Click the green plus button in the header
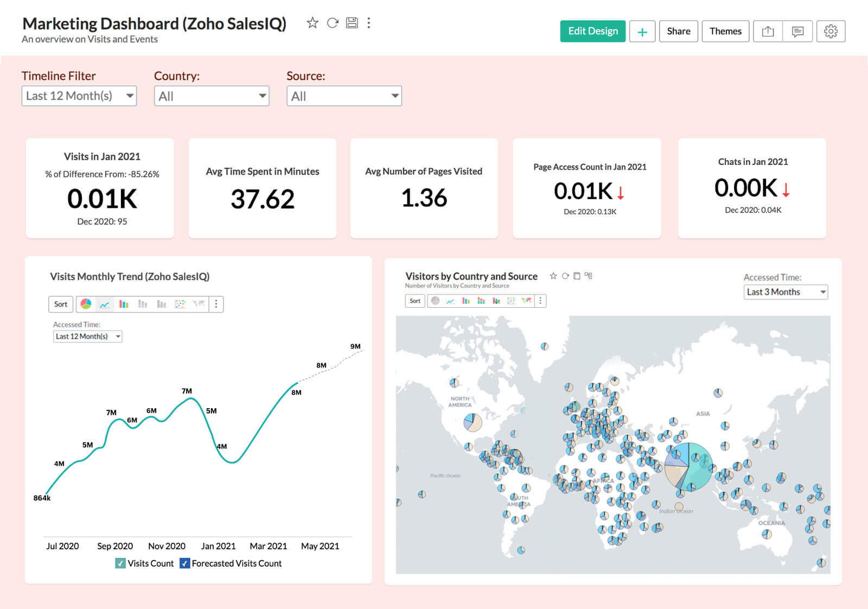 click(x=642, y=31)
